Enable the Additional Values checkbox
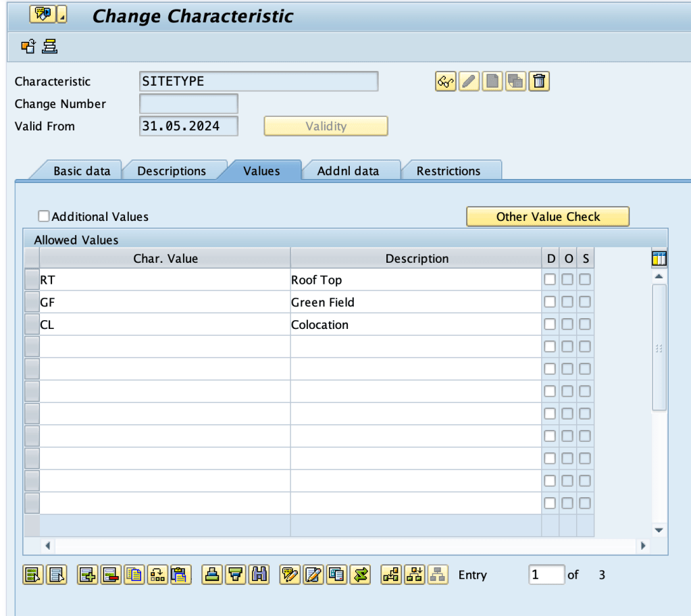The width and height of the screenshot is (691, 616). (44, 216)
